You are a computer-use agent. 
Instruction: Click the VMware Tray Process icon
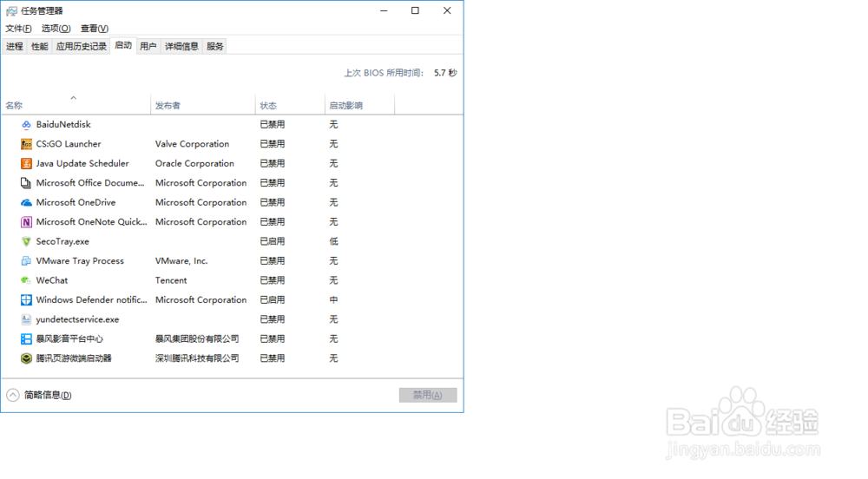click(26, 261)
